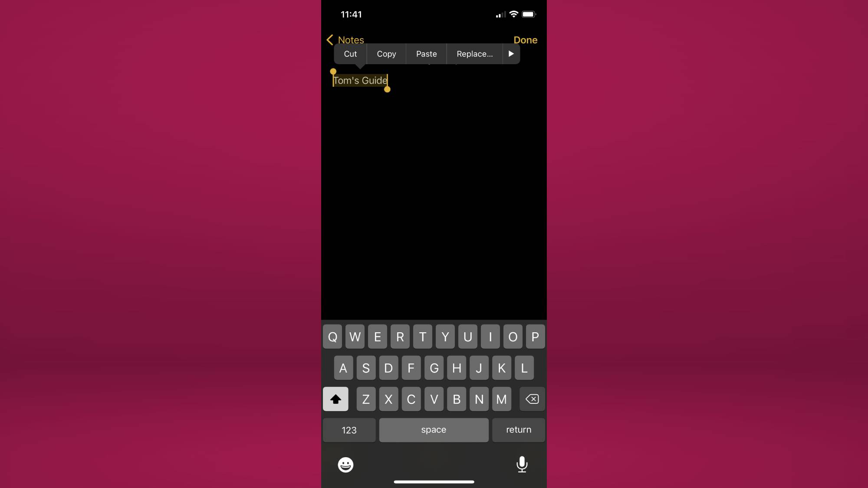This screenshot has height=488, width=868.
Task: Tap the Wi-Fi status icon in status bar
Action: pos(514,14)
